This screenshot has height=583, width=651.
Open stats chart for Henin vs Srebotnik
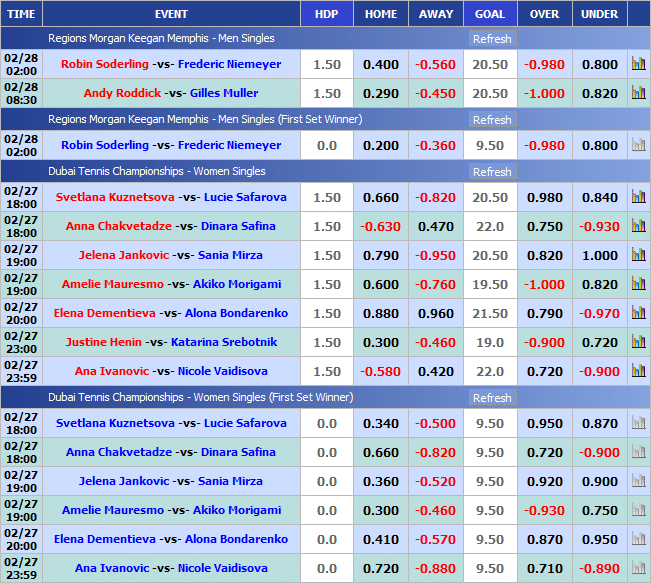[x=638, y=342]
